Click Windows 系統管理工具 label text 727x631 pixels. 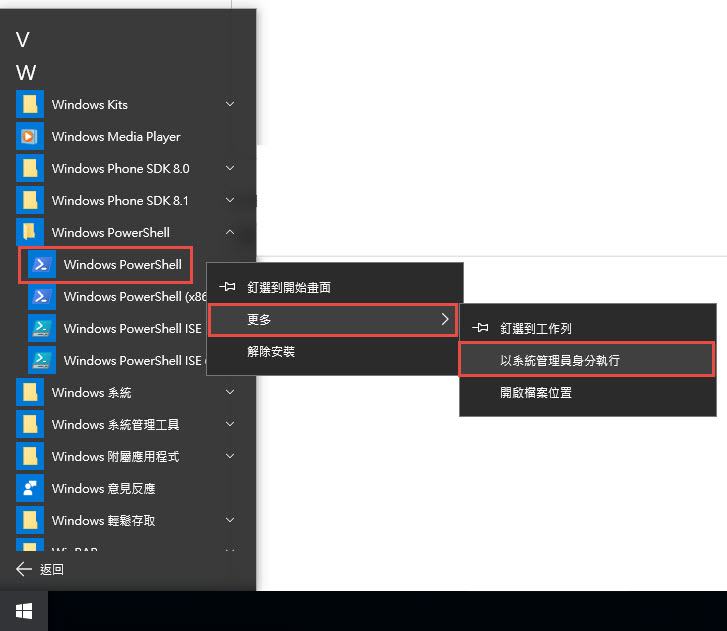tap(115, 425)
